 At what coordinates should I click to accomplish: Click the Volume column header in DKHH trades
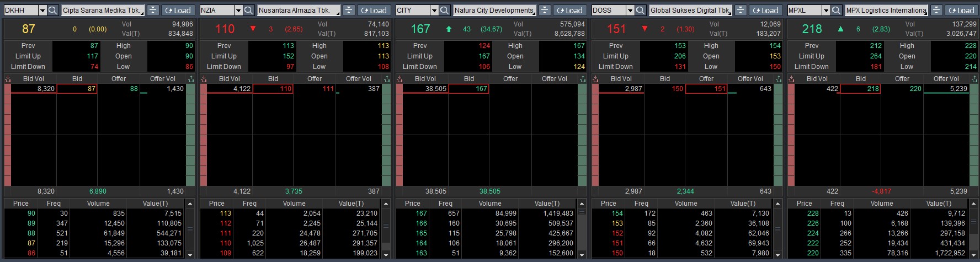click(x=98, y=204)
